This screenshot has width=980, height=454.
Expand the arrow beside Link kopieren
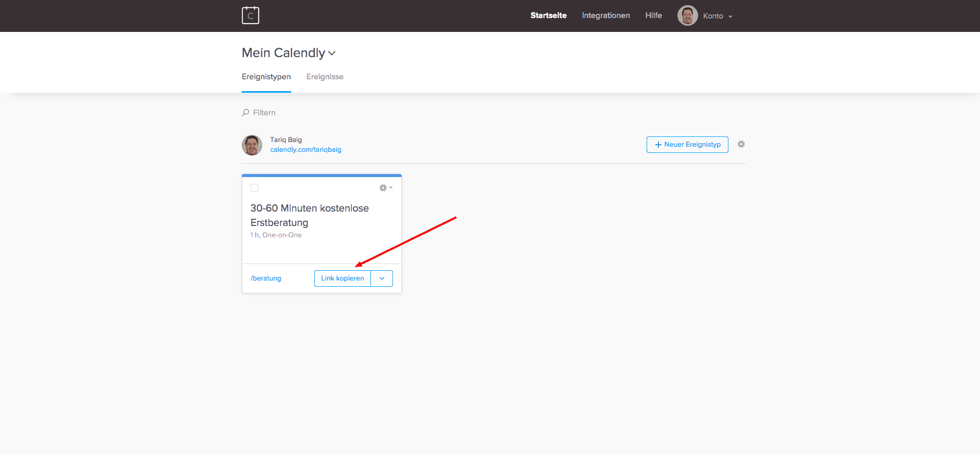pyautogui.click(x=382, y=278)
